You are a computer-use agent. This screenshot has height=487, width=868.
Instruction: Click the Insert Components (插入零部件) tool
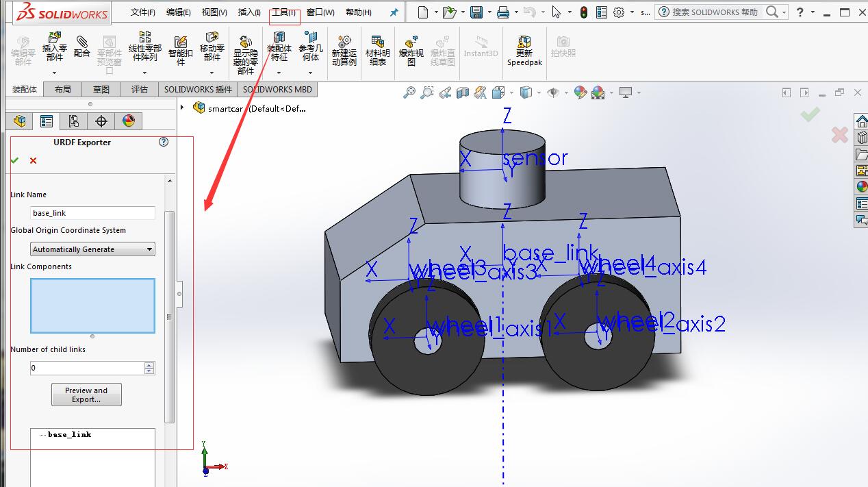click(55, 47)
